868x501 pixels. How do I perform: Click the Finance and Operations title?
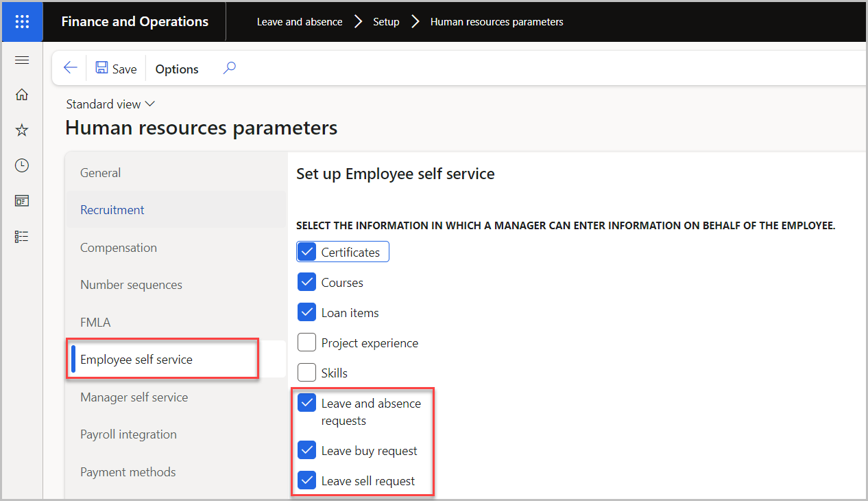coord(135,21)
